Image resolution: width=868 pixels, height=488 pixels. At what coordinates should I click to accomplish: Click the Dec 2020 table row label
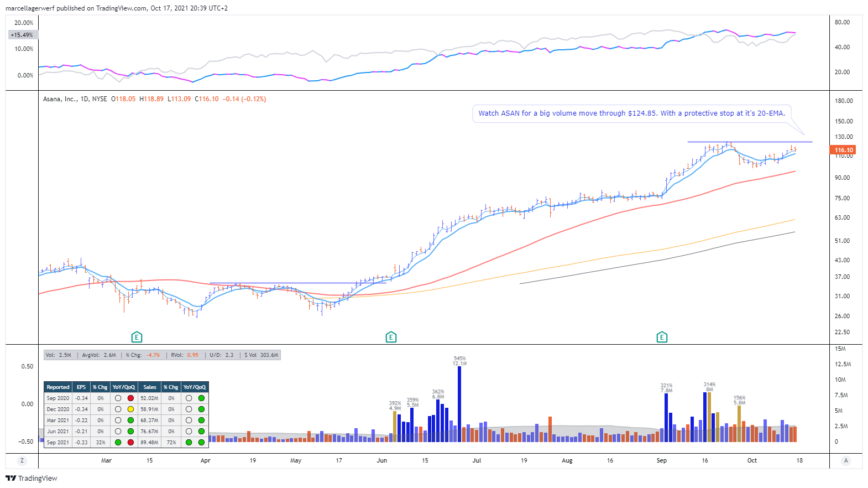[58, 409]
